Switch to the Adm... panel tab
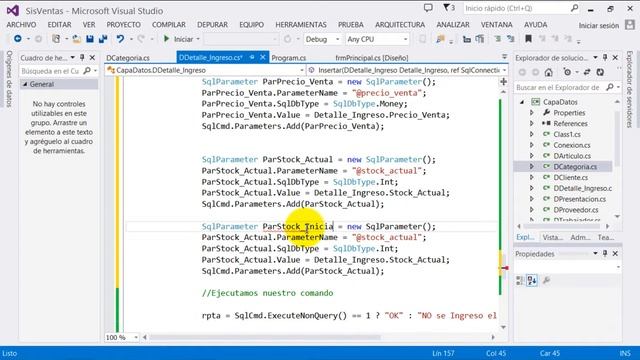The image size is (640, 360). [580, 237]
